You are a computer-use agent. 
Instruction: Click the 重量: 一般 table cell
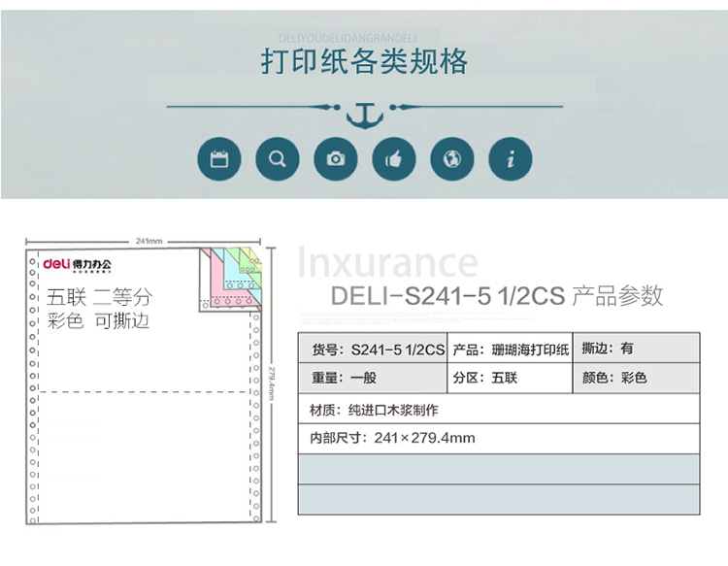[x=373, y=378]
